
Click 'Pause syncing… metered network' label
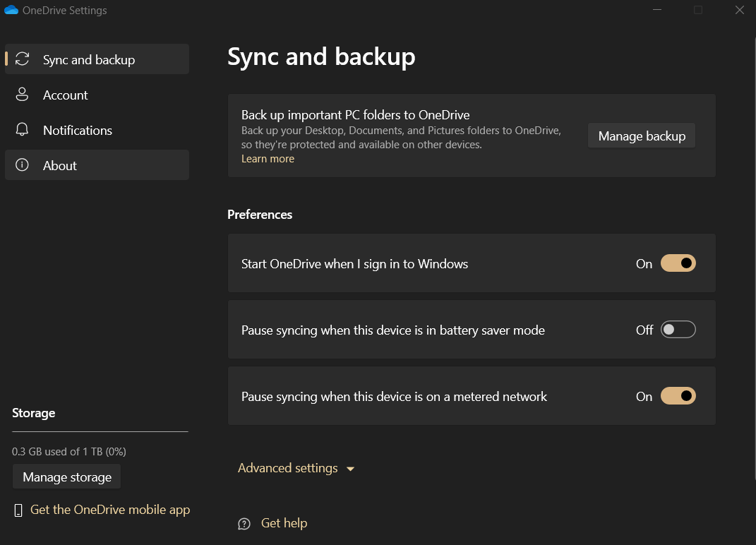(x=394, y=397)
